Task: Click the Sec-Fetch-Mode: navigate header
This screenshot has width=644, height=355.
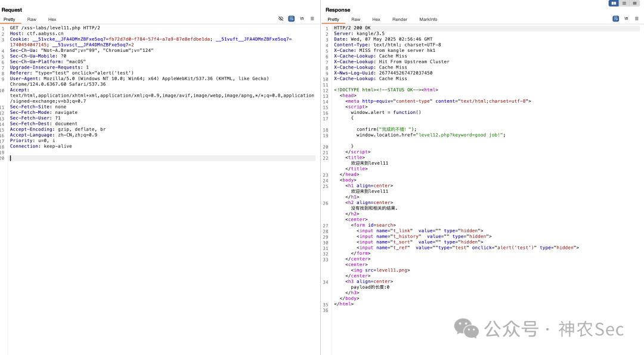Action: click(x=44, y=112)
